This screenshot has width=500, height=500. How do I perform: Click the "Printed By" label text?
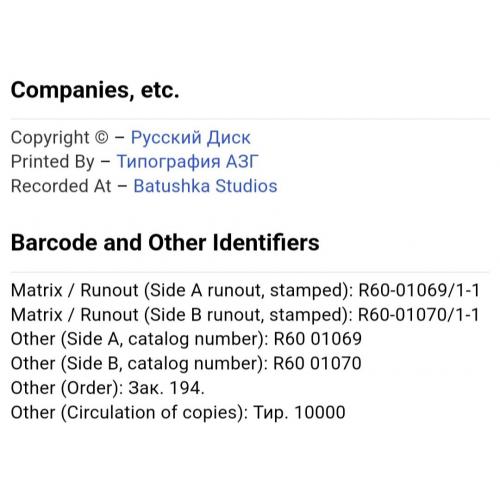pyautogui.click(x=53, y=162)
